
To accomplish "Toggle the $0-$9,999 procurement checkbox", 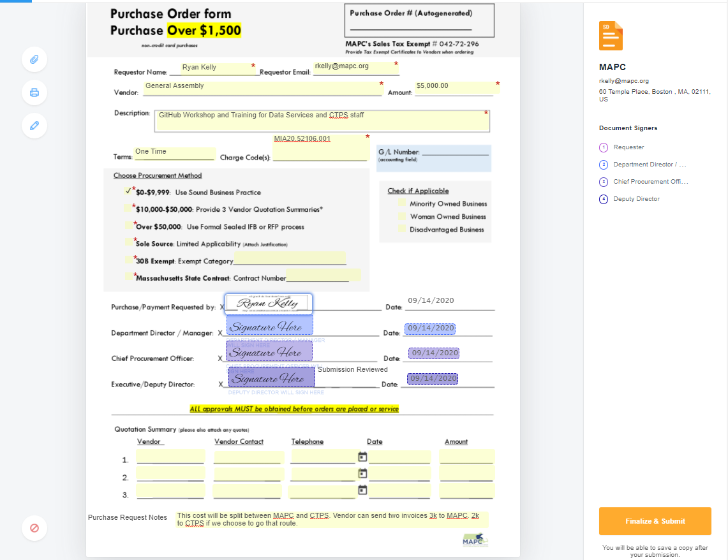I will [x=128, y=191].
